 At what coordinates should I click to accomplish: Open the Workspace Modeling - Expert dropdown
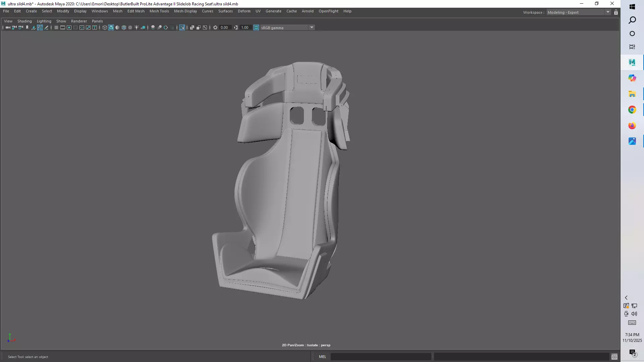tap(579, 12)
